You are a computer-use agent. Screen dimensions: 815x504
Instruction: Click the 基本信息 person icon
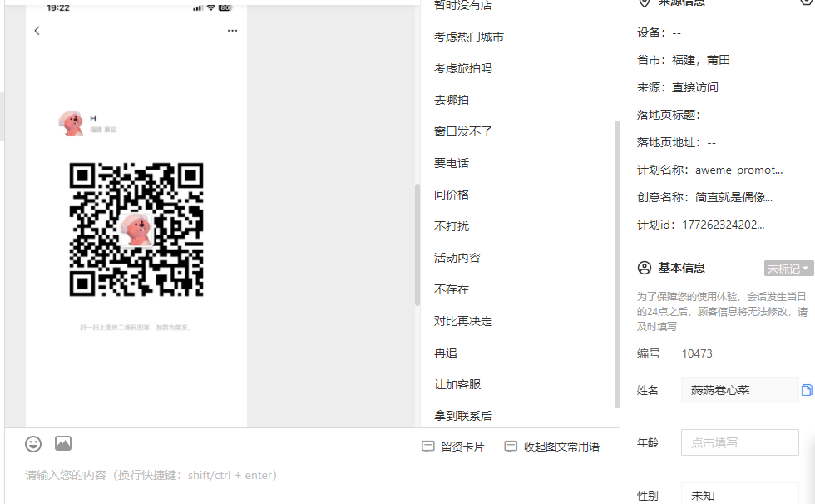(645, 268)
